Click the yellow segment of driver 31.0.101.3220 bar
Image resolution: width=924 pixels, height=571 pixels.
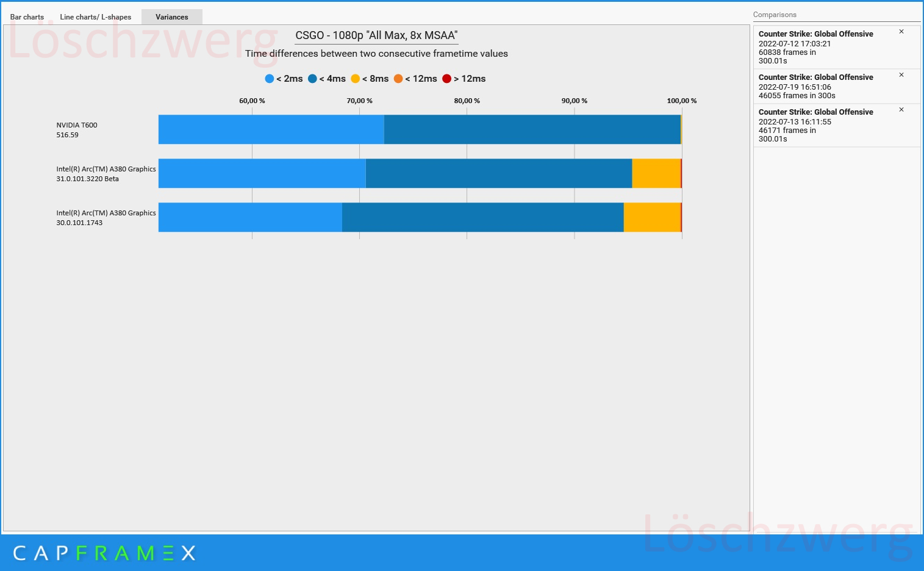[656, 173]
